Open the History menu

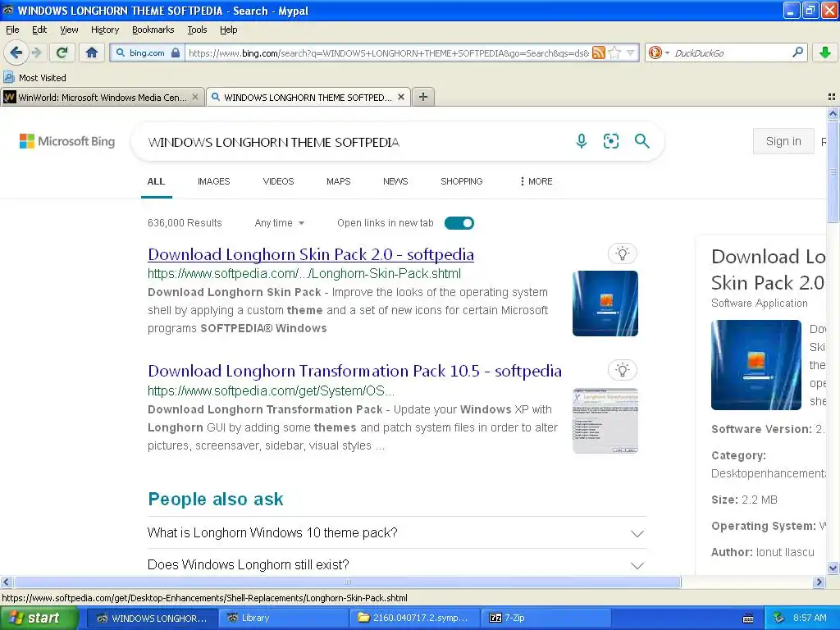click(x=104, y=30)
